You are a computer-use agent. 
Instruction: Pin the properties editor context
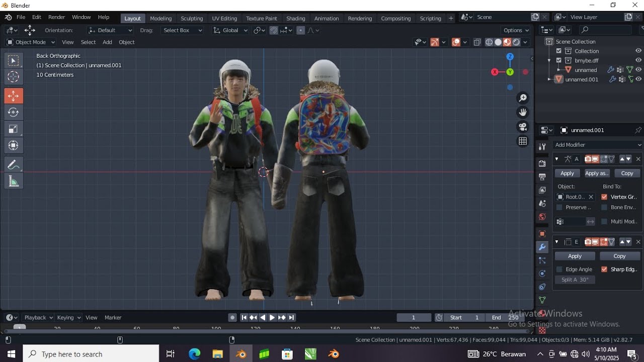[x=638, y=130]
